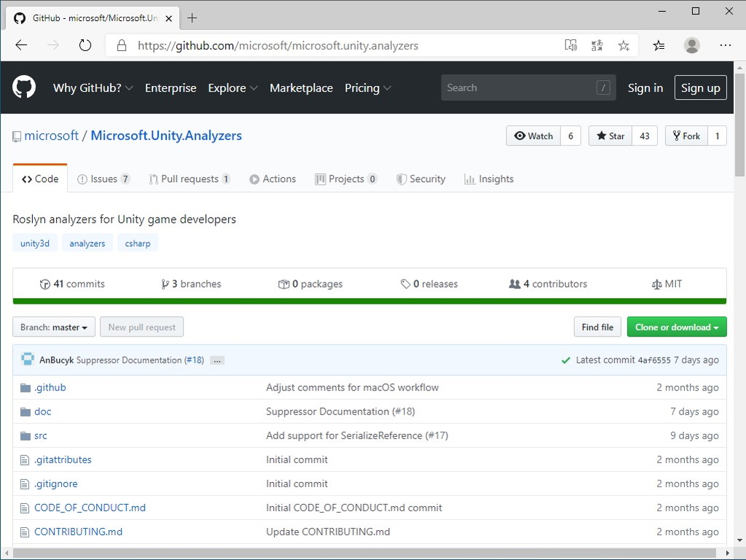Image resolution: width=746 pixels, height=560 pixels.
Task: Switch to the Pull requests tab
Action: coord(189,178)
